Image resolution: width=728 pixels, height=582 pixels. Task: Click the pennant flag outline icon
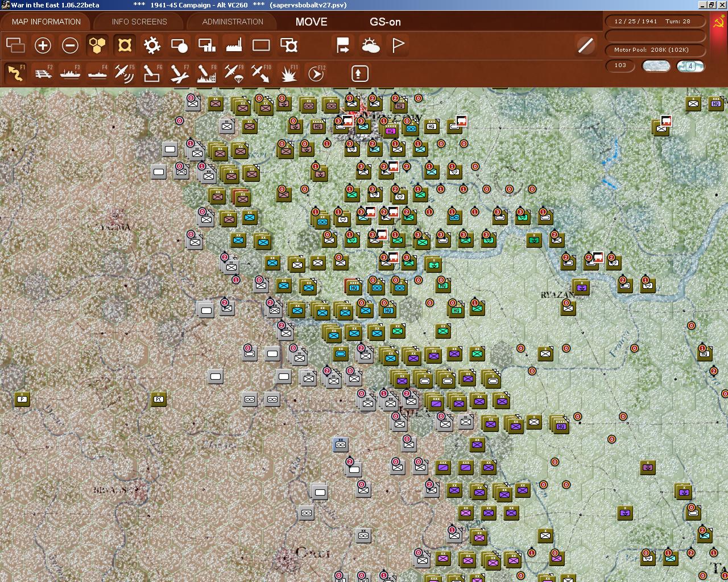[x=398, y=45]
